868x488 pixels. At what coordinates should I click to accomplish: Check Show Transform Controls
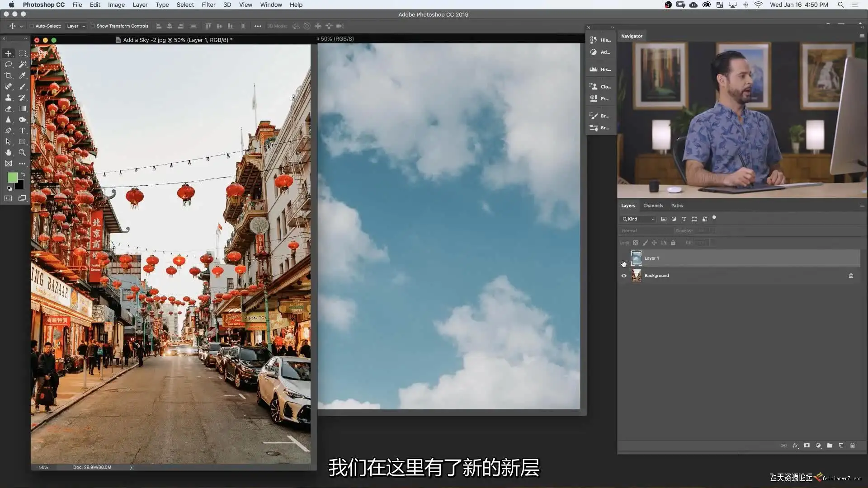tap(93, 26)
